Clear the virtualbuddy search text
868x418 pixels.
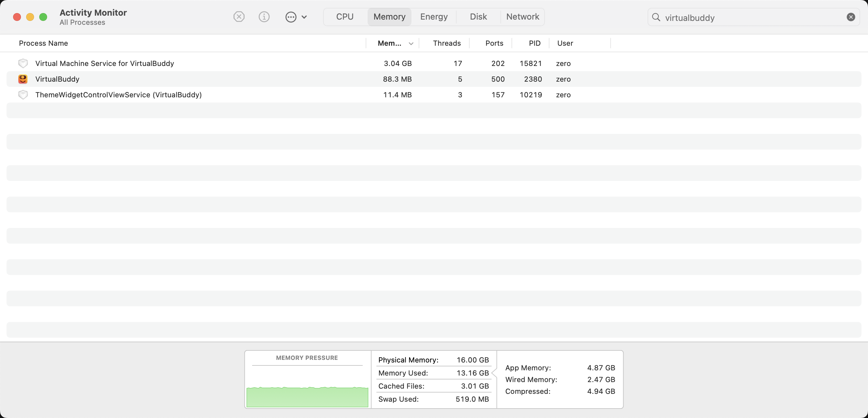(x=850, y=17)
